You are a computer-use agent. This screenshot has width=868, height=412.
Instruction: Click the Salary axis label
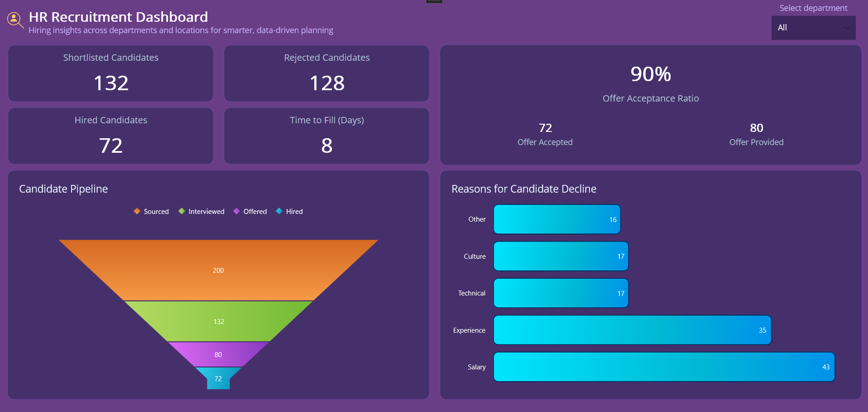[x=476, y=367]
